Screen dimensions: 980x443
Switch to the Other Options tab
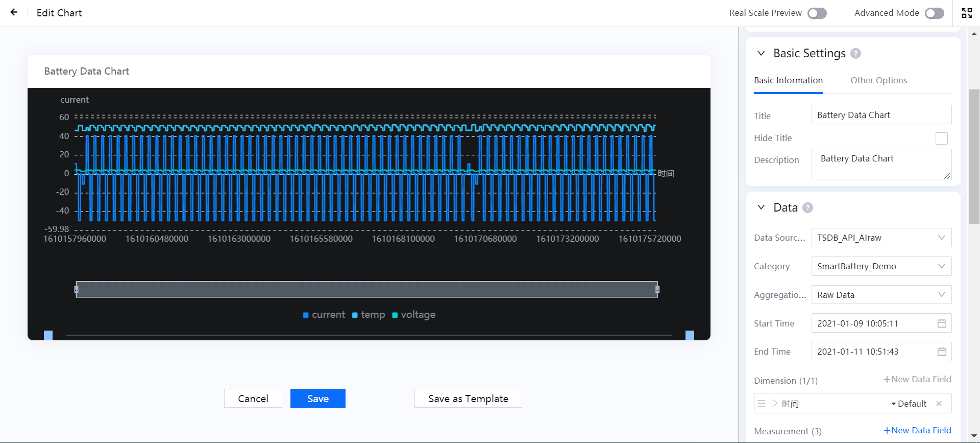click(x=878, y=80)
